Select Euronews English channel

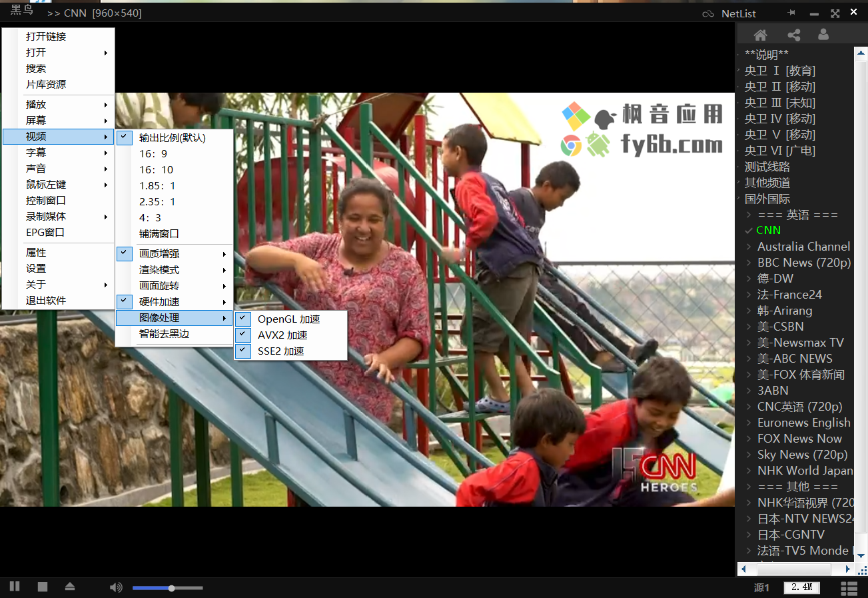coord(803,423)
